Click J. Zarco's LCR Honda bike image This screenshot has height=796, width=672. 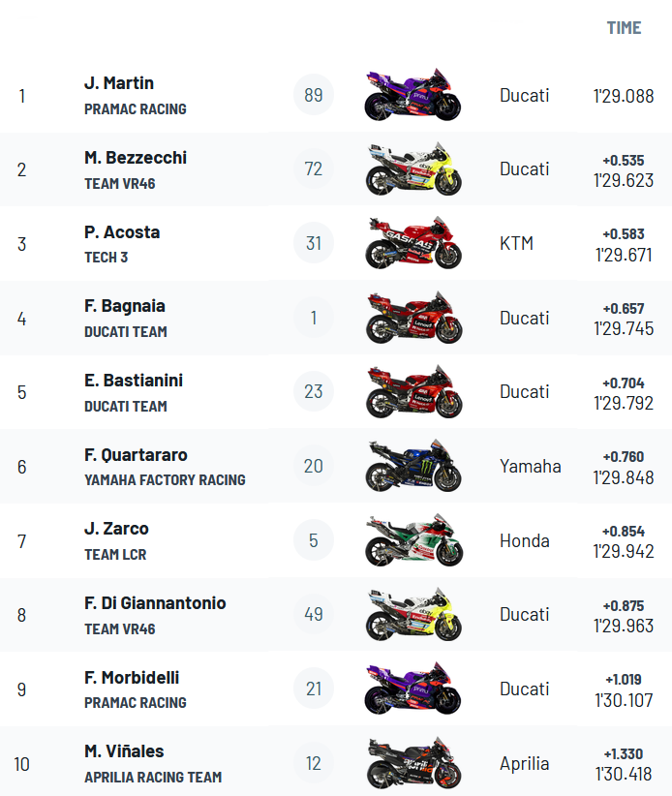(413, 540)
